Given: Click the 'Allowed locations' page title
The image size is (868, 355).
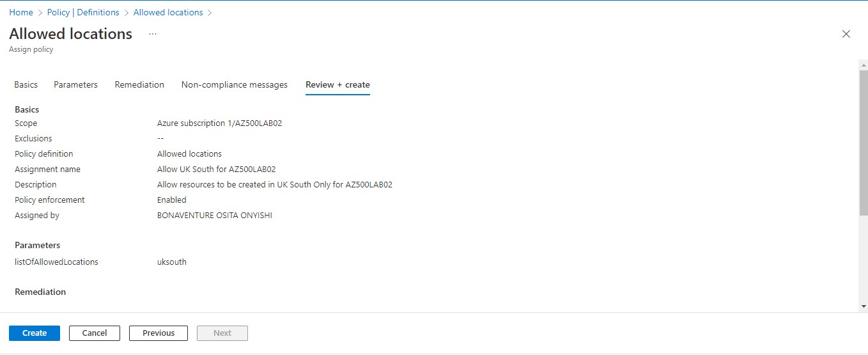Looking at the screenshot, I should point(70,34).
